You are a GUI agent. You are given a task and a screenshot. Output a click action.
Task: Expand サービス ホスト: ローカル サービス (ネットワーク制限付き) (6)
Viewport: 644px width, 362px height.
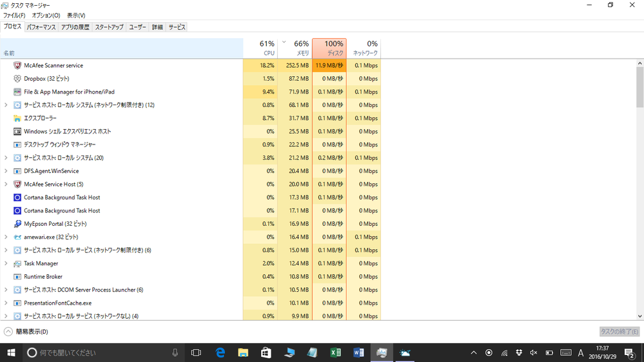pyautogui.click(x=6, y=250)
